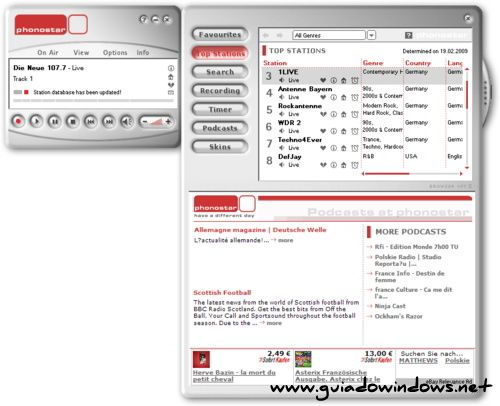This screenshot has width=500, height=406.
Task: Open the Recording section
Action: pos(220,91)
